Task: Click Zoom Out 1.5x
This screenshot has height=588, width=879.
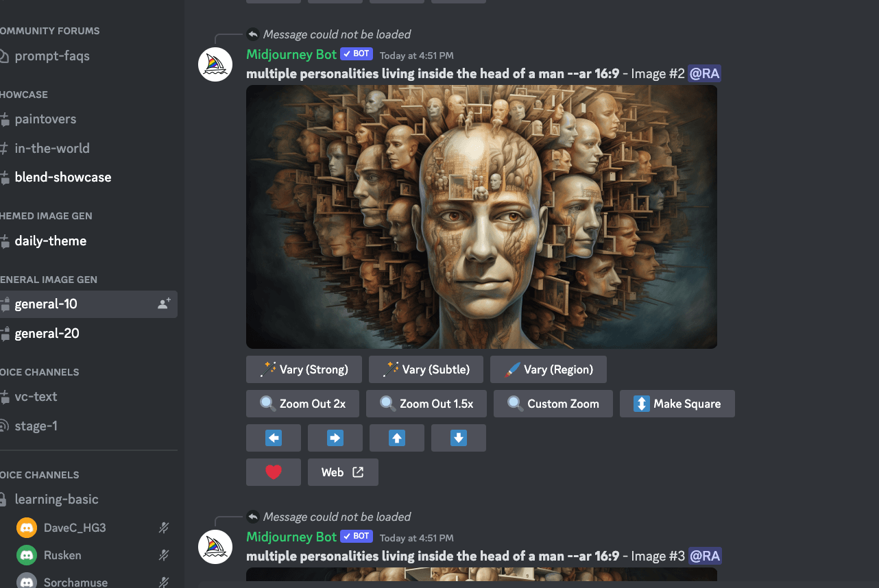Action: pyautogui.click(x=426, y=404)
